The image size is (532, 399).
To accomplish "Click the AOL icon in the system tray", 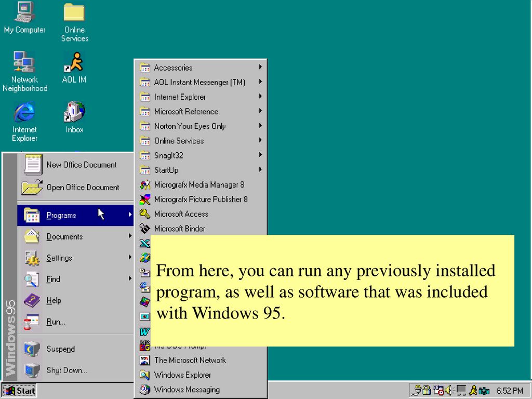I will point(474,390).
